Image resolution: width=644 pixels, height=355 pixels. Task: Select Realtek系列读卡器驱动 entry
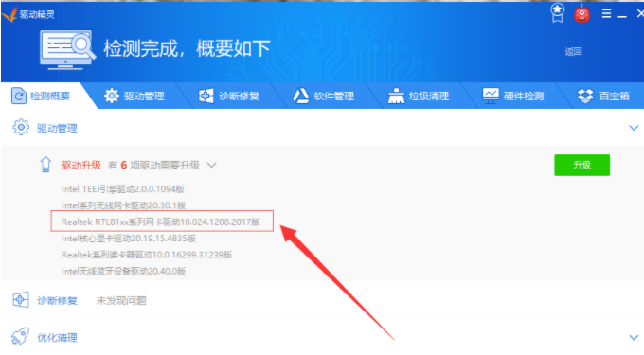[x=147, y=255]
